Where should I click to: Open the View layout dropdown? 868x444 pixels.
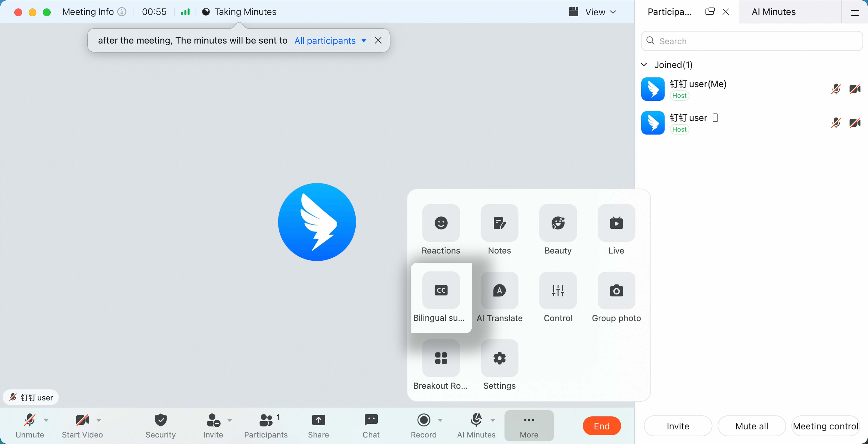click(x=592, y=12)
